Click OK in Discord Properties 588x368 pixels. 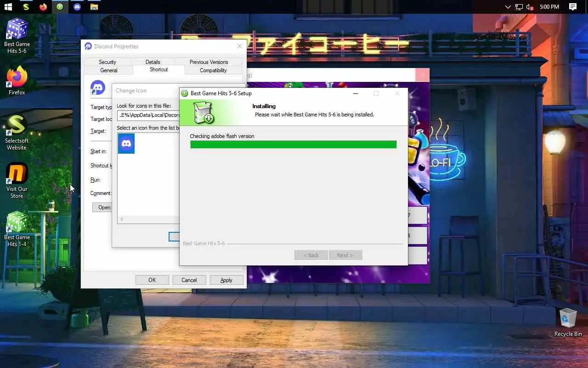[x=152, y=280]
